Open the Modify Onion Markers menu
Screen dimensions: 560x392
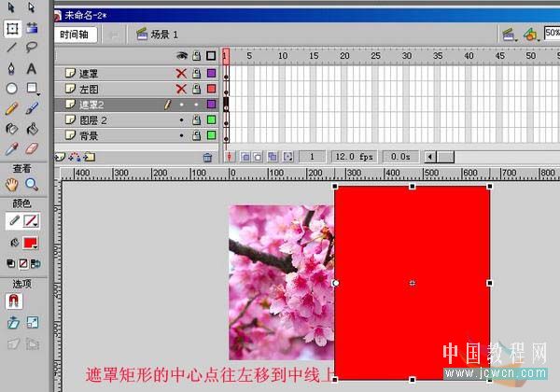point(287,157)
